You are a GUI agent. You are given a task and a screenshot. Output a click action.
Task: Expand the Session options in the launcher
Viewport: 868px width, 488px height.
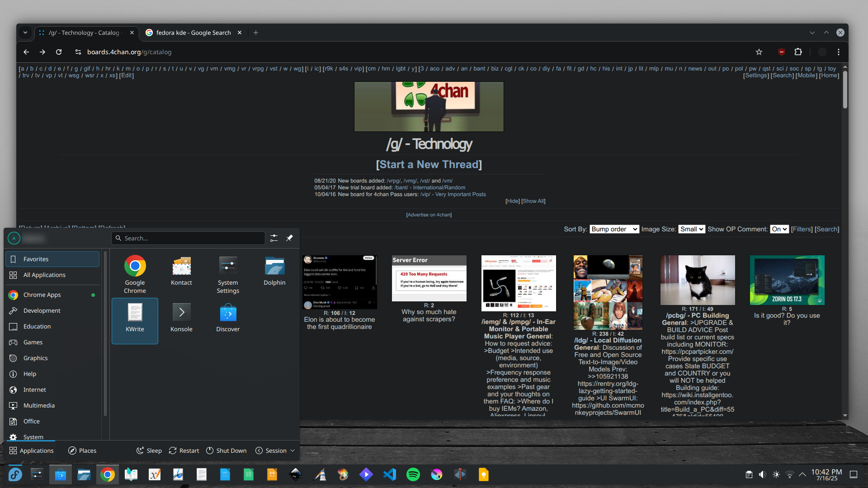click(x=275, y=450)
